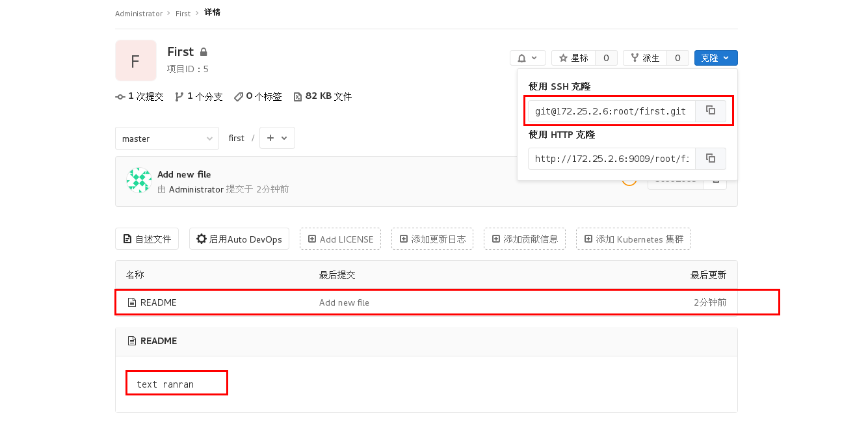This screenshot has width=868, height=439.
Task: Fork the project with the 派生 button
Action: pyautogui.click(x=645, y=58)
